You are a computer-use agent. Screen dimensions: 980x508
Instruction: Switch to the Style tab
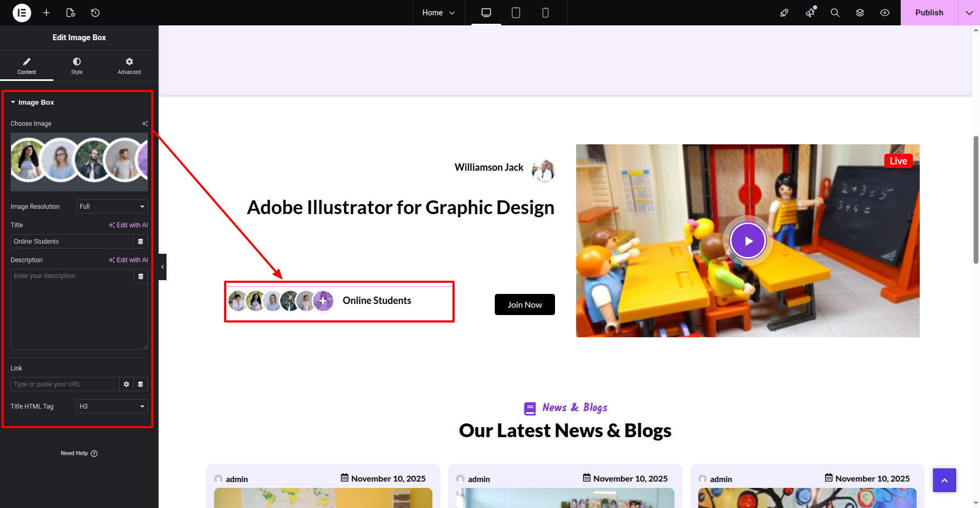pos(77,66)
